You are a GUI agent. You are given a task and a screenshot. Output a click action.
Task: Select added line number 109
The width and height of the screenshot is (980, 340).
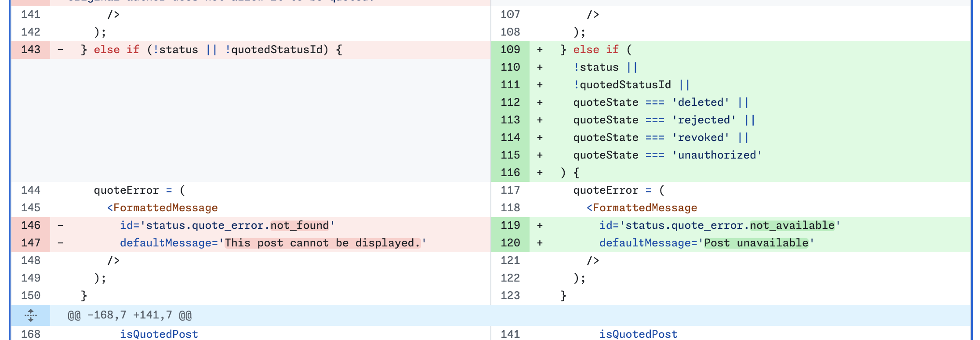(510, 50)
